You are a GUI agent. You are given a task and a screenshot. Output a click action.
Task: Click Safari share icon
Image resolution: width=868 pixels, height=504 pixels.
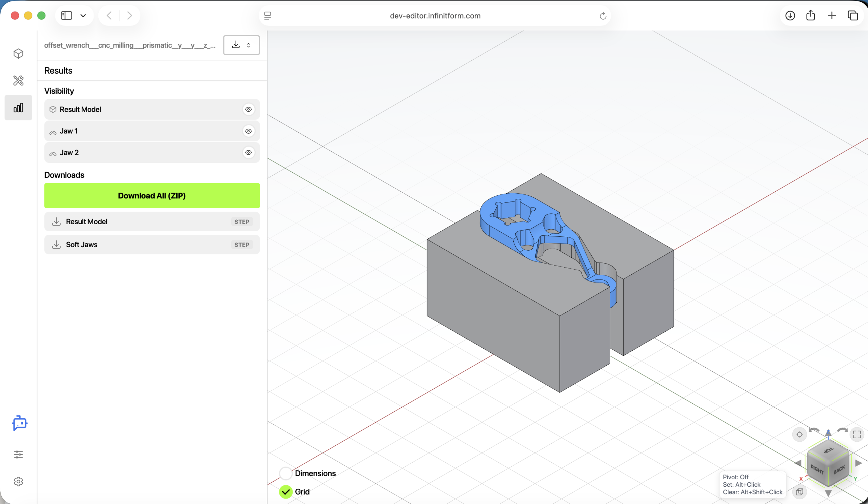(811, 16)
